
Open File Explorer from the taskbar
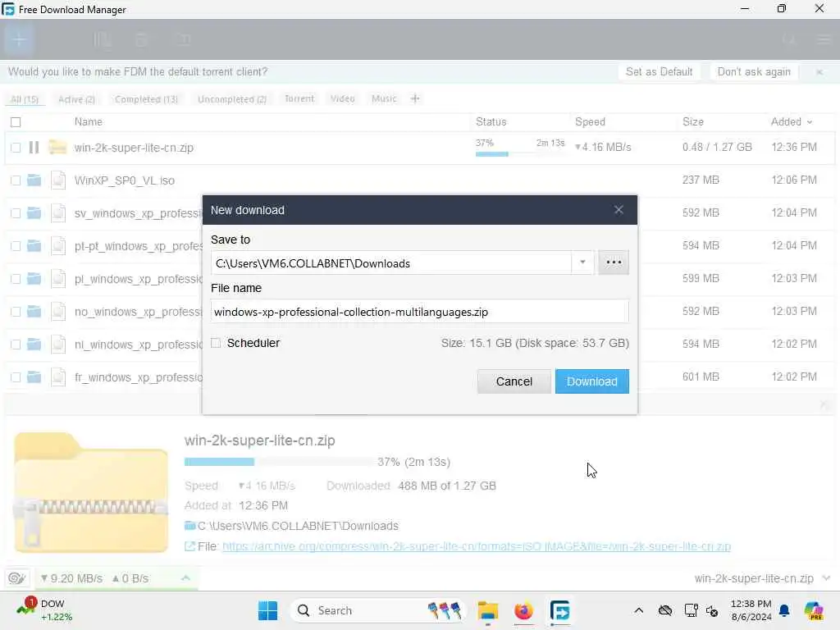coord(487,610)
